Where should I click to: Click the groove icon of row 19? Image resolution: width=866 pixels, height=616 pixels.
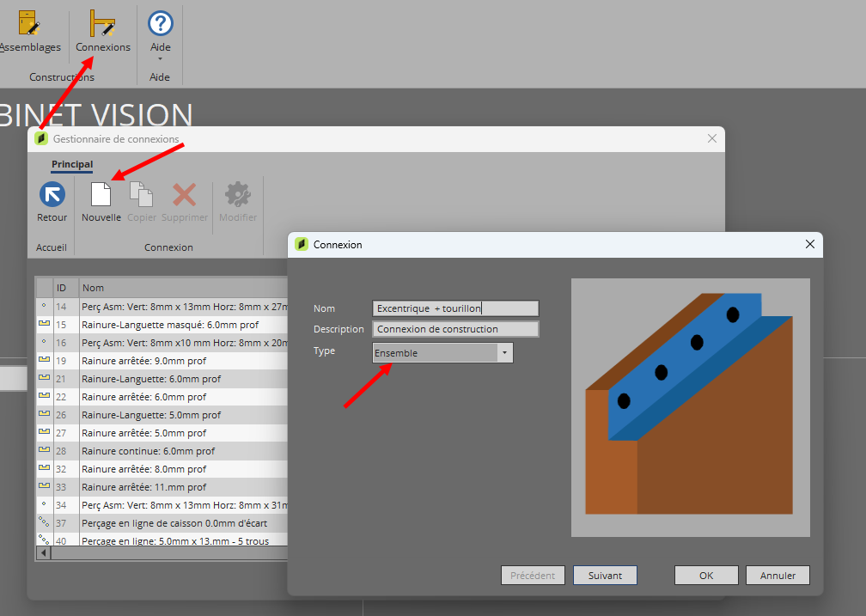44,359
